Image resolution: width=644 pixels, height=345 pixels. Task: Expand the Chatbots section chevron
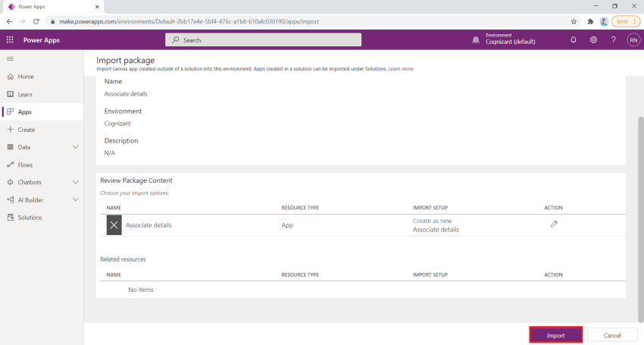(x=76, y=182)
